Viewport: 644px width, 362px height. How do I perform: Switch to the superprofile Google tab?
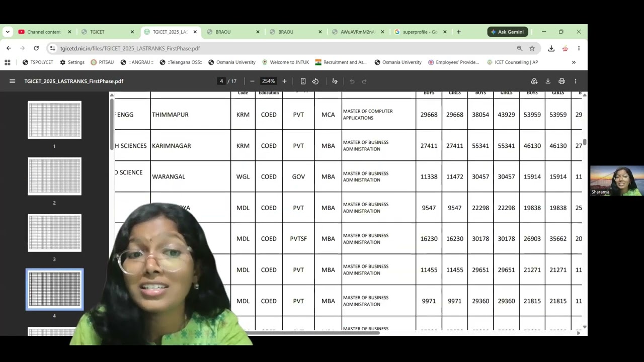click(x=420, y=32)
